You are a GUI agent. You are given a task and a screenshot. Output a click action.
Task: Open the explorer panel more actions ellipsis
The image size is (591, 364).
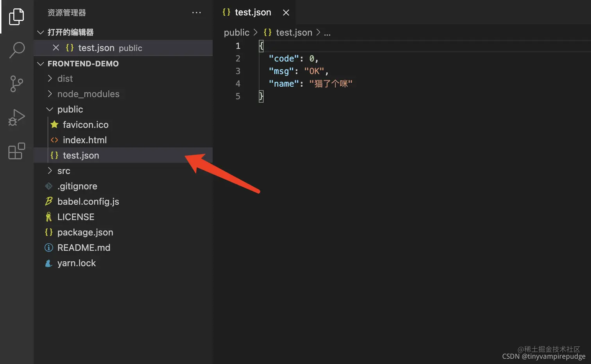[196, 12]
